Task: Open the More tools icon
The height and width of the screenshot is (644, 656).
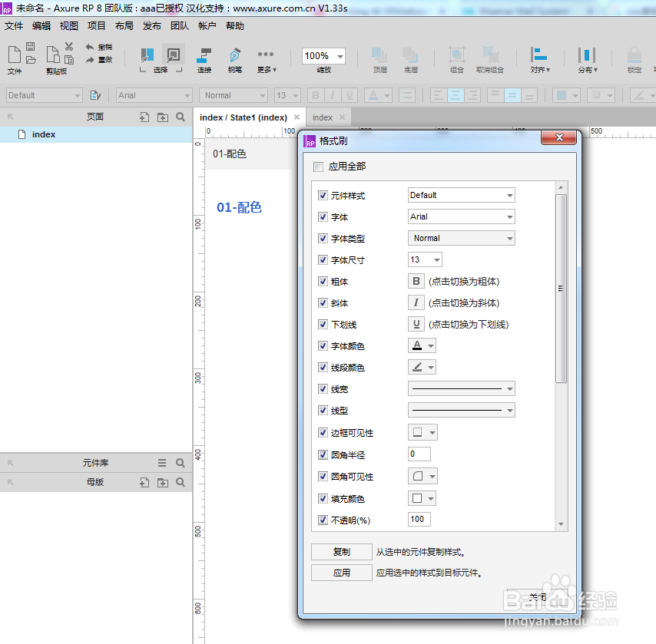Action: point(266,54)
